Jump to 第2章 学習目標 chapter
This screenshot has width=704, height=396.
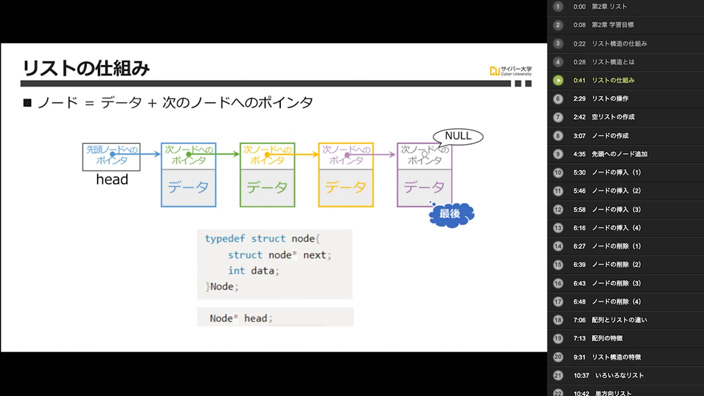click(625, 25)
